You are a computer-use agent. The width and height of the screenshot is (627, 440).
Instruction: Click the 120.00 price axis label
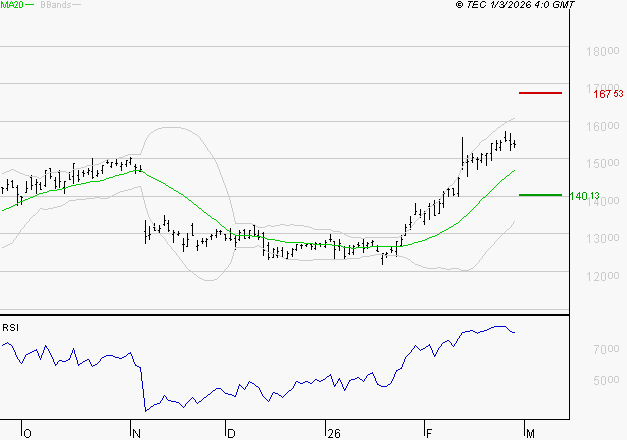click(603, 276)
